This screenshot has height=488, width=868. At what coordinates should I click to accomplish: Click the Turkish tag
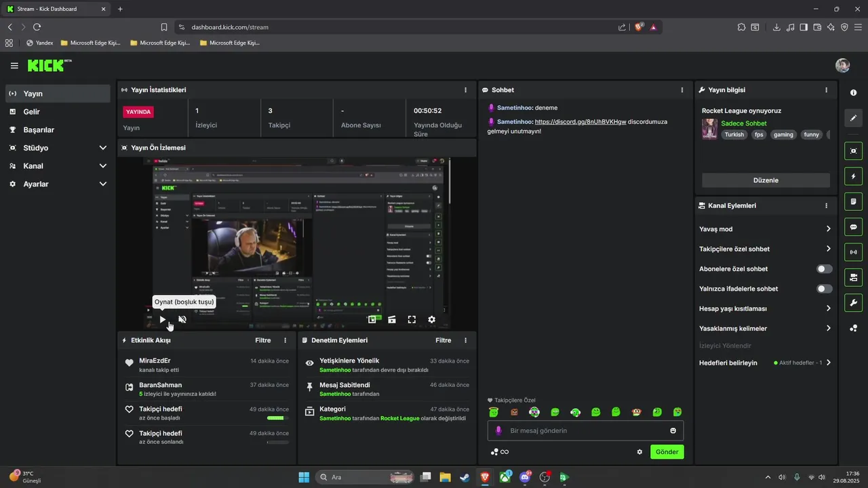pos(734,134)
